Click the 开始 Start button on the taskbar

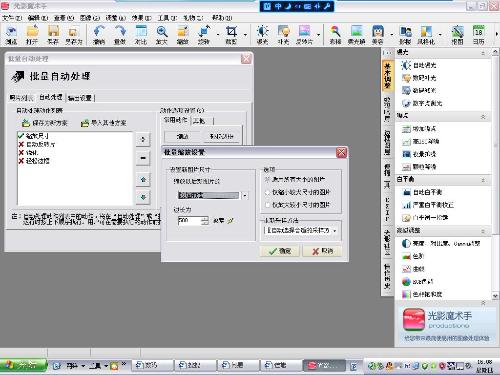tap(23, 366)
